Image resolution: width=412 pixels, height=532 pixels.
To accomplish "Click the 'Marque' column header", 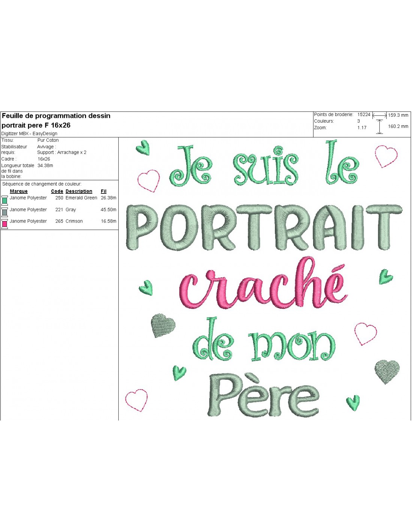I will click(19, 191).
